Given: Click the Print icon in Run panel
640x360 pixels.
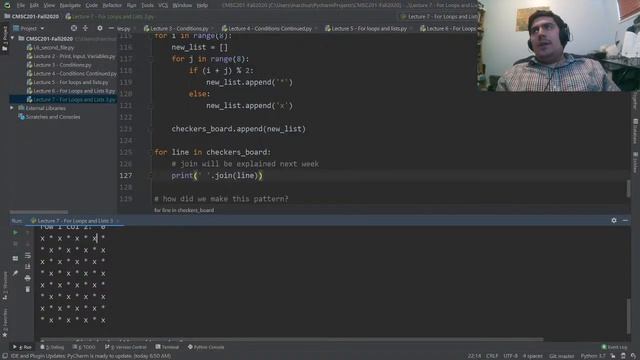Looking at the screenshot, I should click(x=28, y=278).
